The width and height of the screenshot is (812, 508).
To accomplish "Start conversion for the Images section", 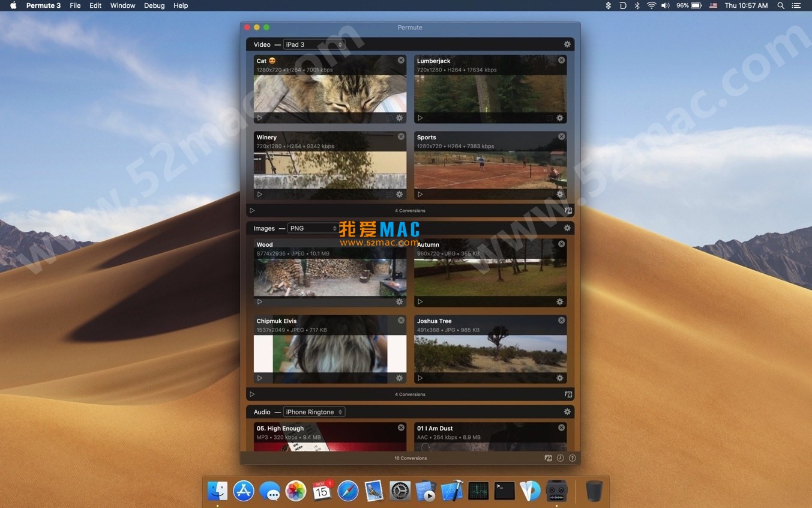I will (252, 394).
